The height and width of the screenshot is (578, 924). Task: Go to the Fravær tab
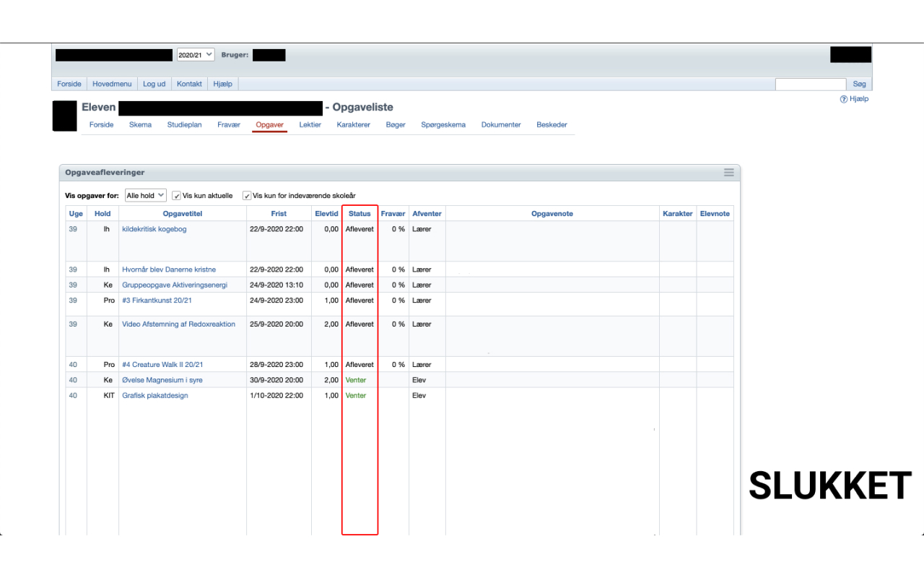point(229,125)
